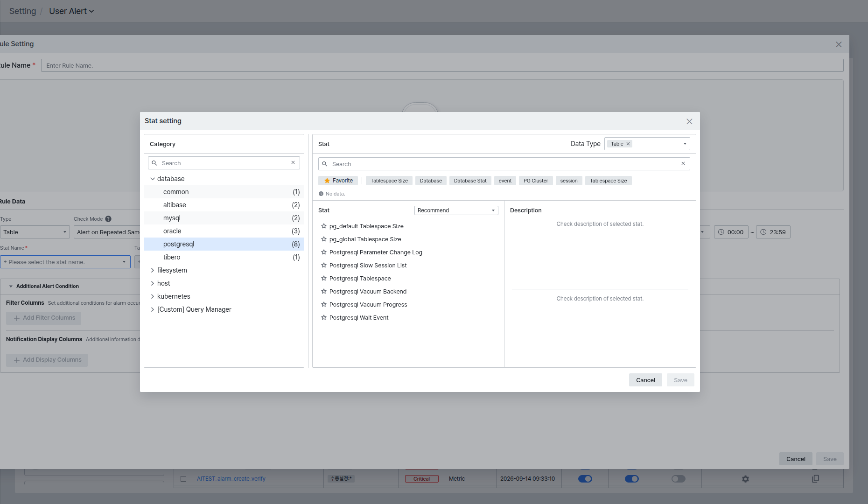Close the Stat setting dialog
The width and height of the screenshot is (868, 504).
tap(689, 121)
